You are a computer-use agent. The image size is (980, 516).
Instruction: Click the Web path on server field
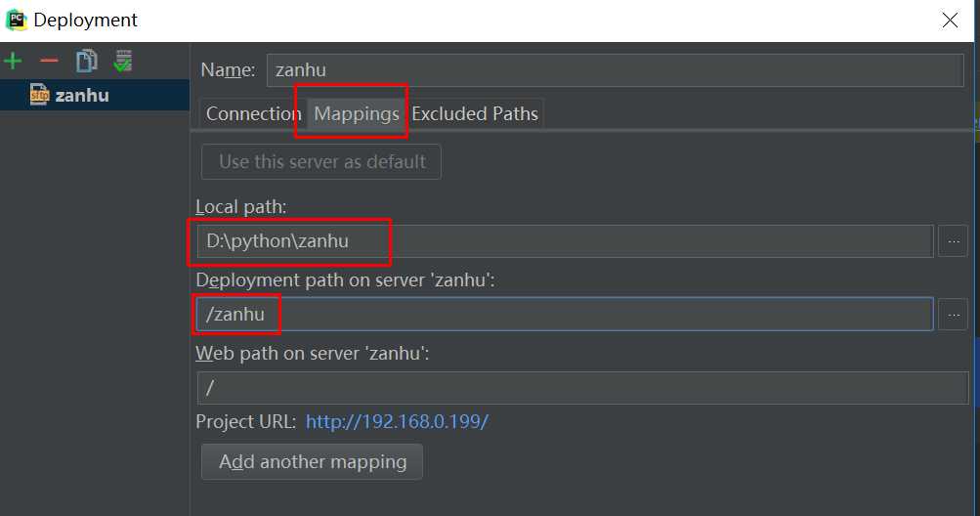tap(582, 388)
